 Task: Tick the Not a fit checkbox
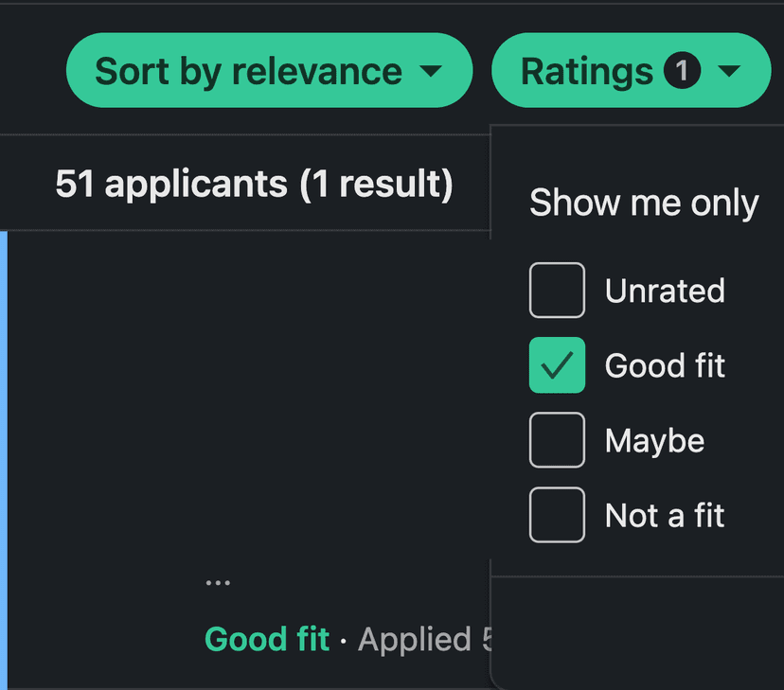tap(557, 515)
